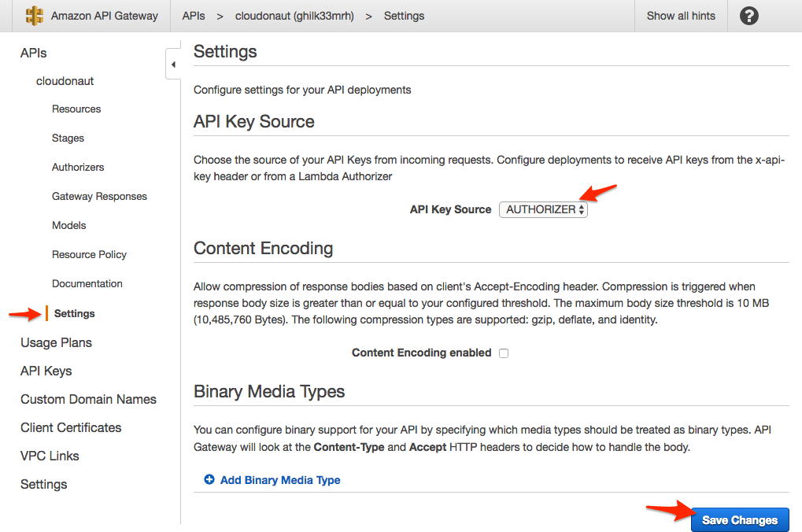
Task: Click the plus icon for Add Binary Media Type
Action: click(x=209, y=479)
